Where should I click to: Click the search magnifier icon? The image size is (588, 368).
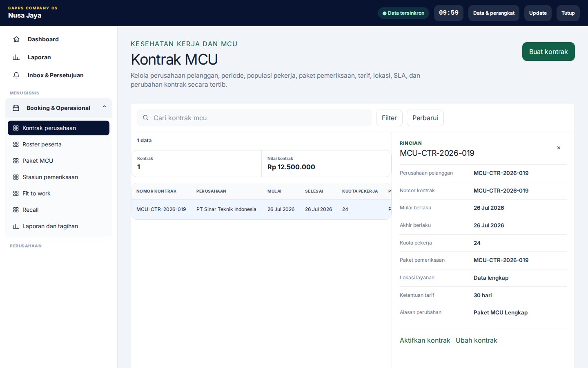145,118
